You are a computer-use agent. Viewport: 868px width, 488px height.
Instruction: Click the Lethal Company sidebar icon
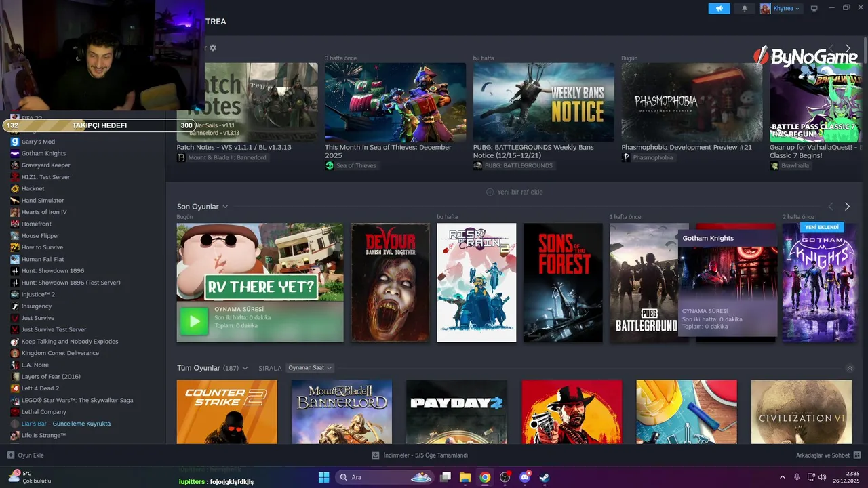[x=15, y=412]
